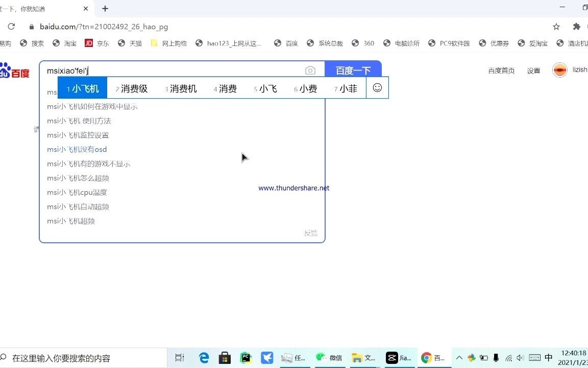Click the search-by-image camera icon

(310, 70)
